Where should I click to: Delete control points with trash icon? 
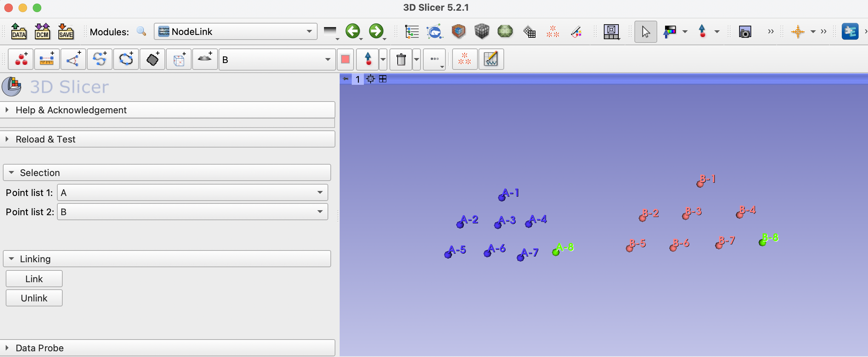point(401,59)
